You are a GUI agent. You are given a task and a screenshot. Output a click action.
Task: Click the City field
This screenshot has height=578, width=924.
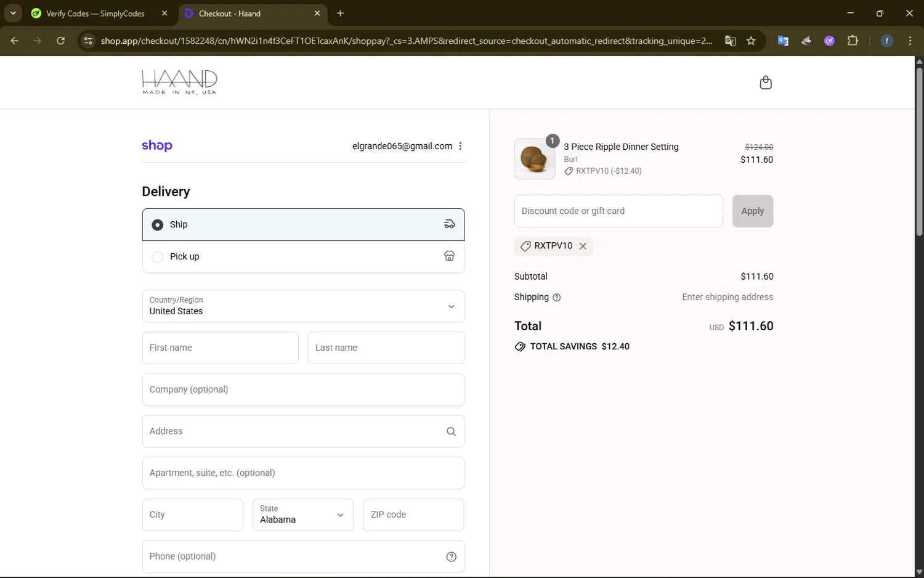pyautogui.click(x=192, y=515)
